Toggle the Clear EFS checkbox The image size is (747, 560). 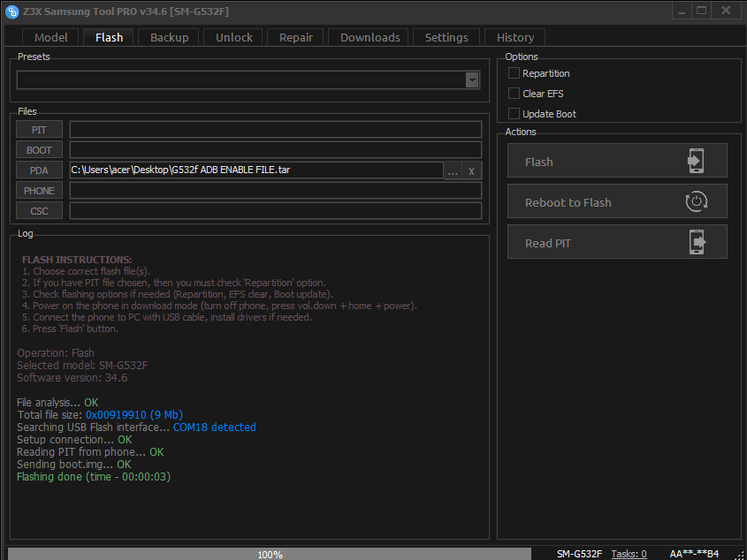point(514,94)
